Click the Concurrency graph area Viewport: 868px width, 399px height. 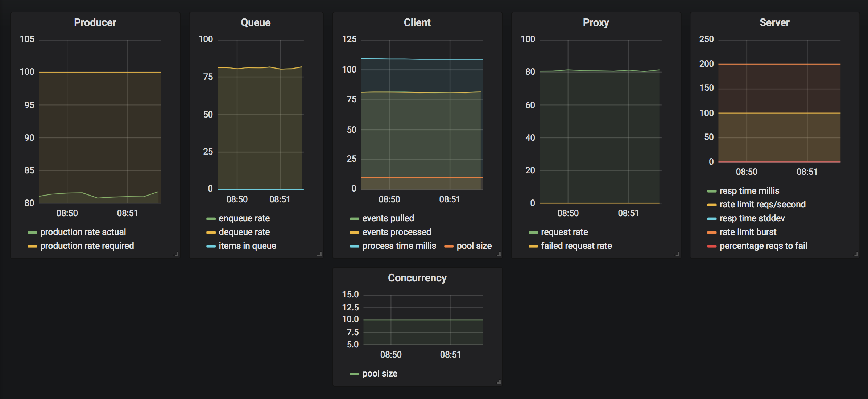coord(423,320)
